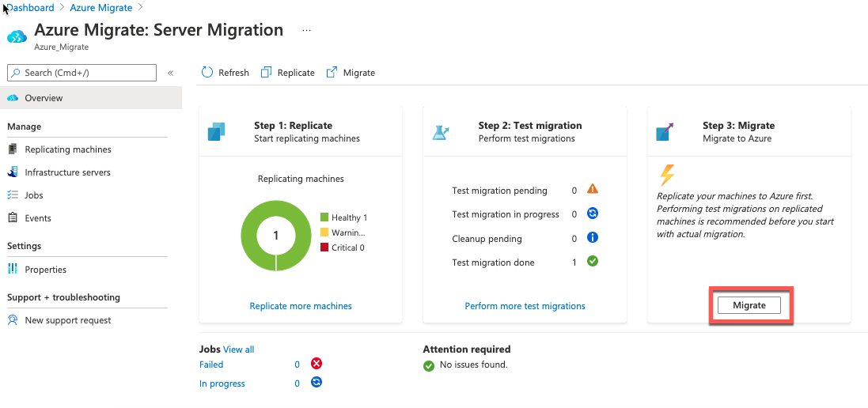Viewport: 868px width, 408px height.
Task: Click New support request icon
Action: [x=13, y=320]
